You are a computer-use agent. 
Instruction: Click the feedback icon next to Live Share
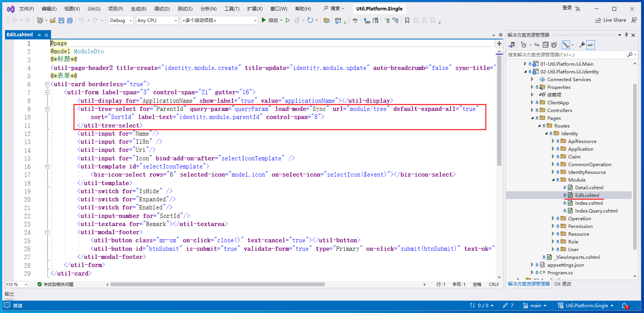634,20
